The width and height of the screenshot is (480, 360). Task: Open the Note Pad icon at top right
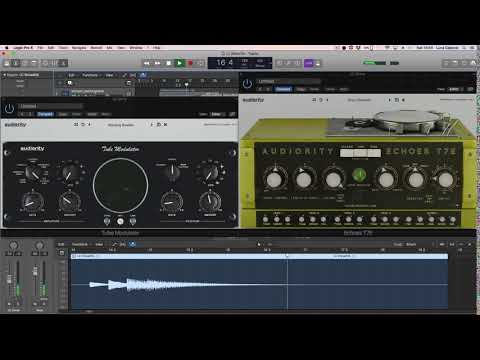[x=455, y=63]
